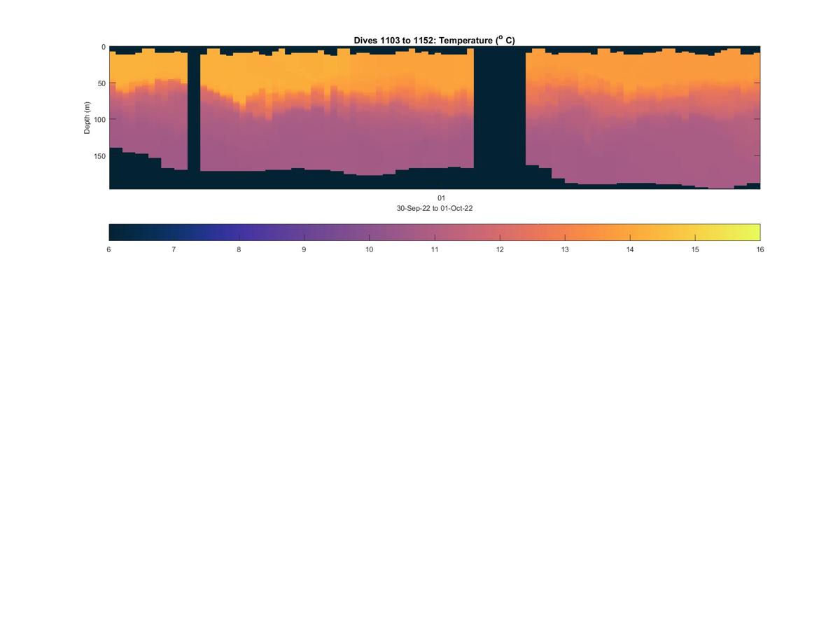Click the Depth (m) y-axis label
840x620 pixels.
click(87, 118)
